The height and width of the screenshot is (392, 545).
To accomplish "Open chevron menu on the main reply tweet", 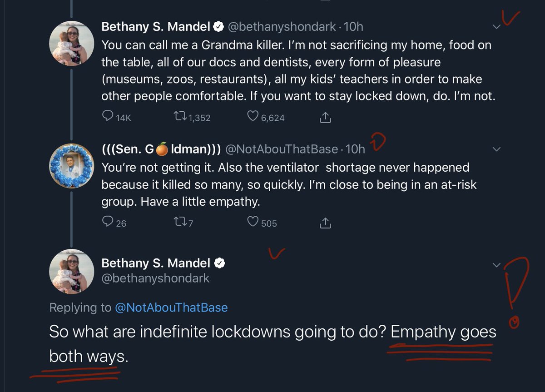I will coord(497,265).
